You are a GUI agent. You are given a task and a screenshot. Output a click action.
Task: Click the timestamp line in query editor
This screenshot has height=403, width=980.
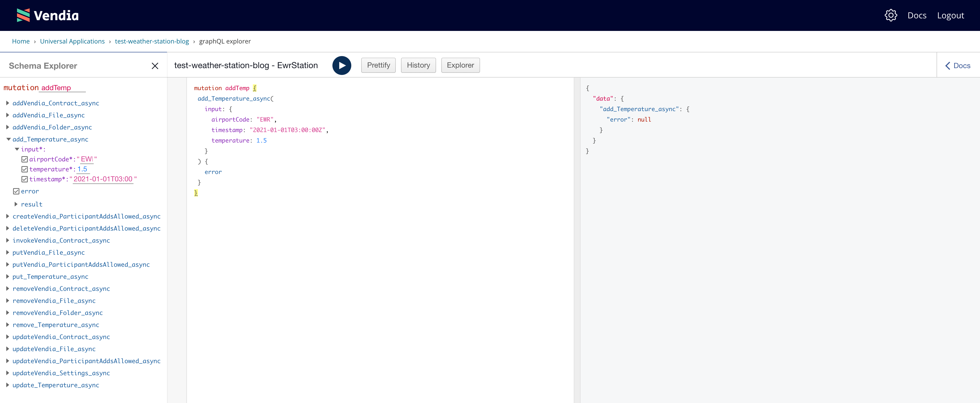point(270,130)
